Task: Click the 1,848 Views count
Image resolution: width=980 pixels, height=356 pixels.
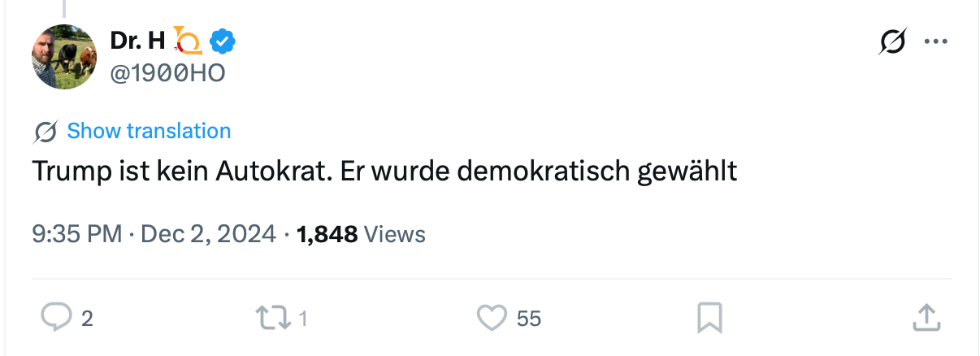Action: 361,235
